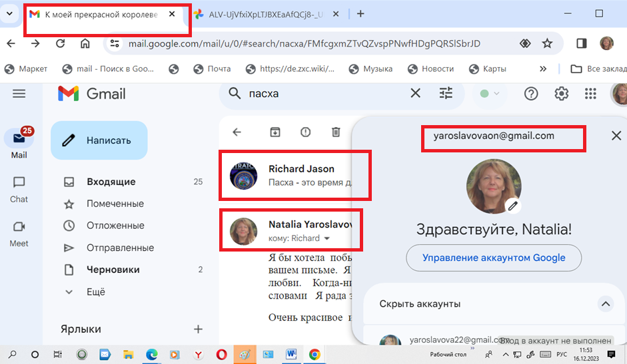627x364 pixels.
Task: Select the yaroslavova22@gmail.com account
Action: coord(494,339)
